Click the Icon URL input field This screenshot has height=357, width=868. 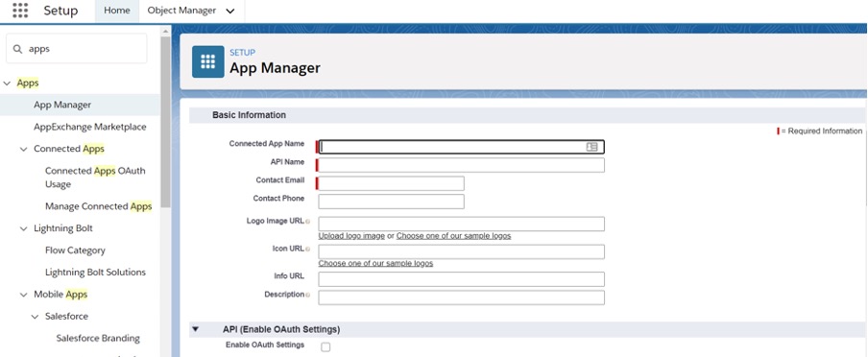[x=462, y=251]
